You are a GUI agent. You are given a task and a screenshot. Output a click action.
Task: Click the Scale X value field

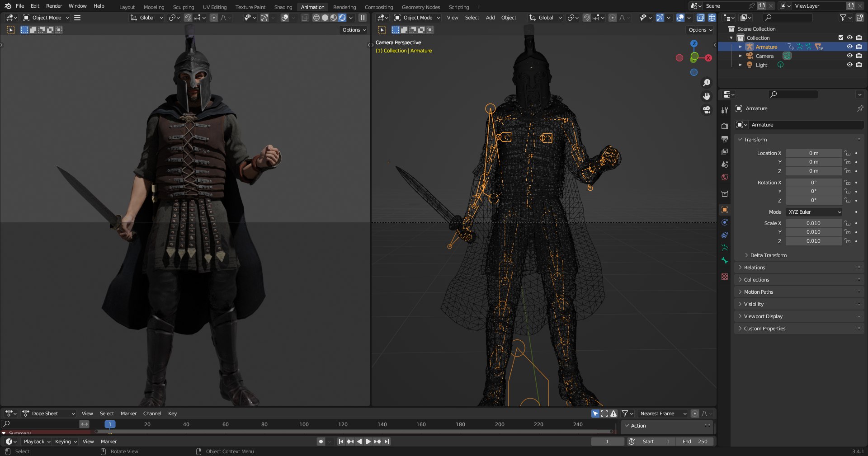tap(813, 223)
